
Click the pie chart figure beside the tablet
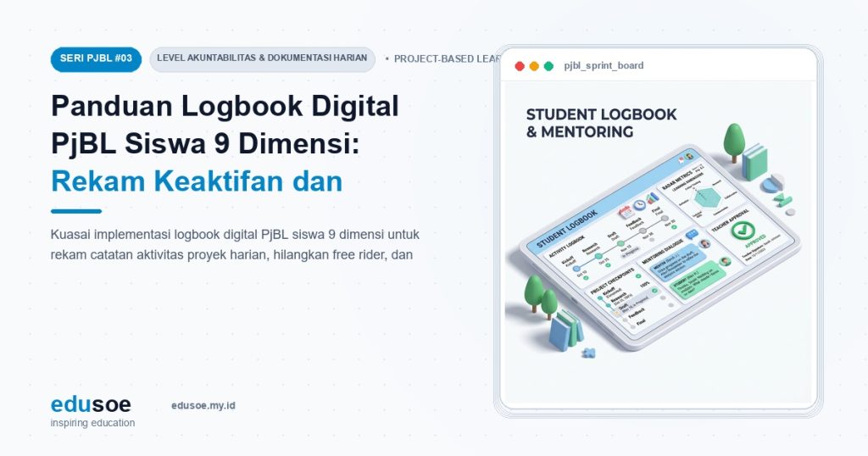(771, 184)
